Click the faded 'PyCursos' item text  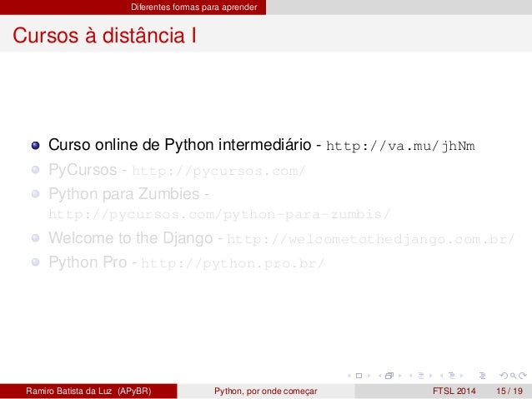click(x=83, y=170)
